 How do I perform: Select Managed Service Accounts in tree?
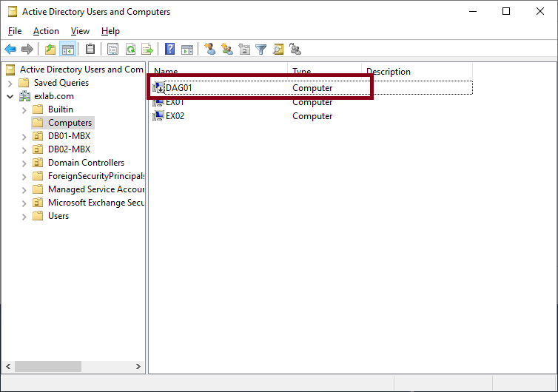96,189
